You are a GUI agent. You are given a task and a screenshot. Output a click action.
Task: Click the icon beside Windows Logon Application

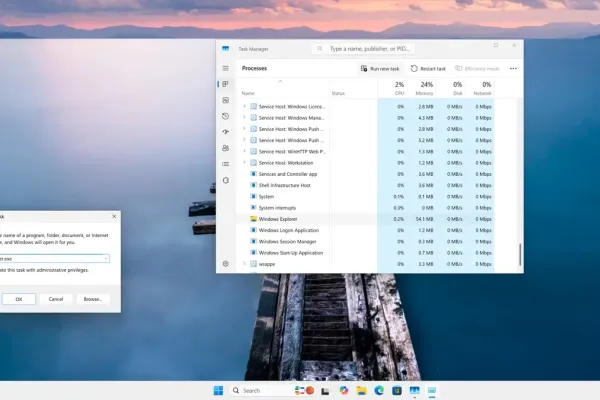[x=253, y=230]
